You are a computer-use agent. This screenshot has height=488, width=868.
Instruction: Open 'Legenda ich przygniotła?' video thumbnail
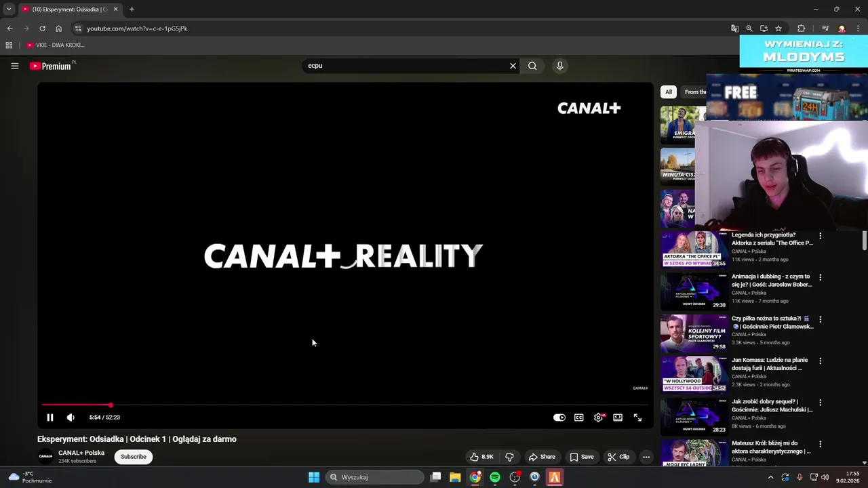pyautogui.click(x=694, y=249)
